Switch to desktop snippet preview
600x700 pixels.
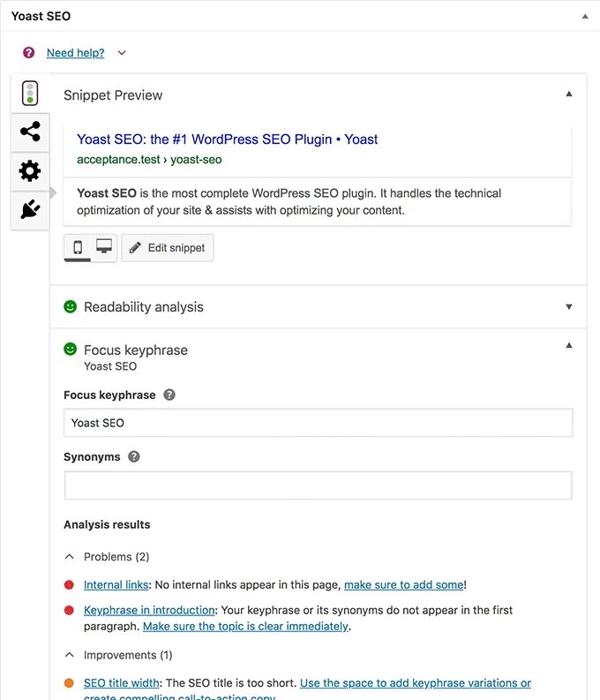click(x=104, y=247)
